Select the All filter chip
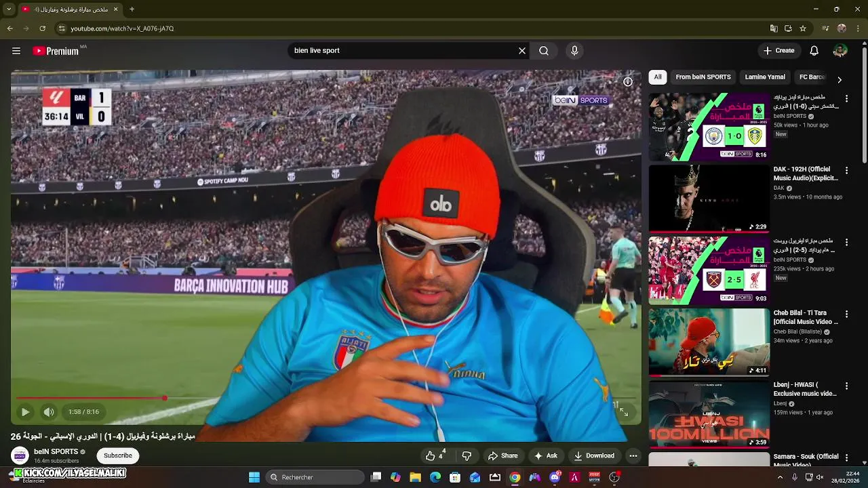 tap(658, 77)
